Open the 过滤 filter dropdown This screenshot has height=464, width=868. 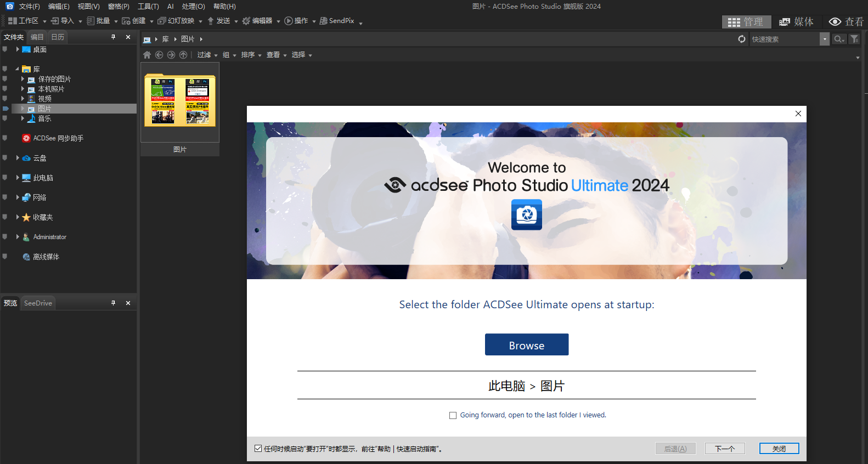pyautogui.click(x=207, y=55)
